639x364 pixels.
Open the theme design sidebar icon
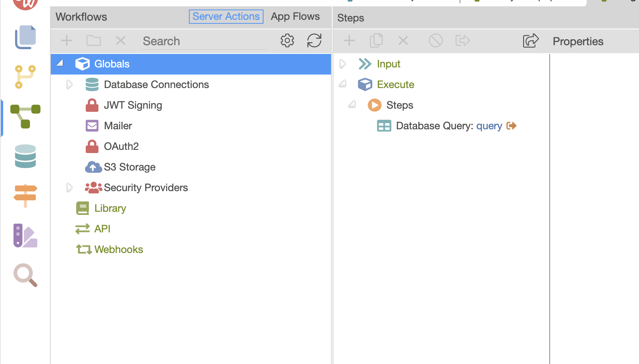coord(25,236)
